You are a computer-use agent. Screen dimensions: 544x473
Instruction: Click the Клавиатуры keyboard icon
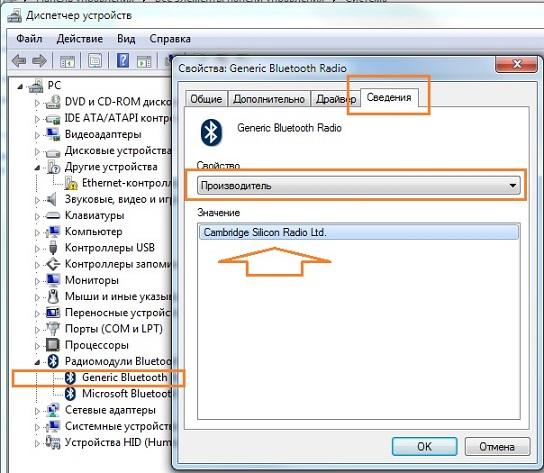(x=53, y=216)
